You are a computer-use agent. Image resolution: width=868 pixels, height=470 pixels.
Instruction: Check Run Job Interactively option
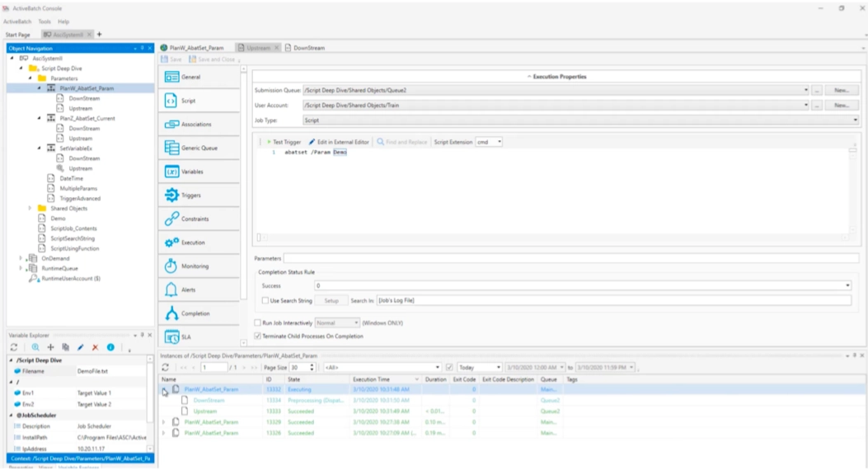click(x=257, y=322)
